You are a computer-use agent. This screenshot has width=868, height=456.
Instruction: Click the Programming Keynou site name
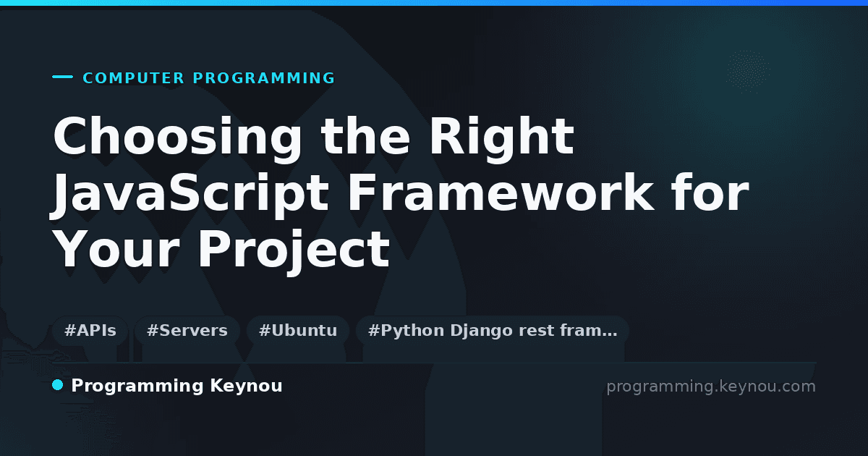point(176,386)
